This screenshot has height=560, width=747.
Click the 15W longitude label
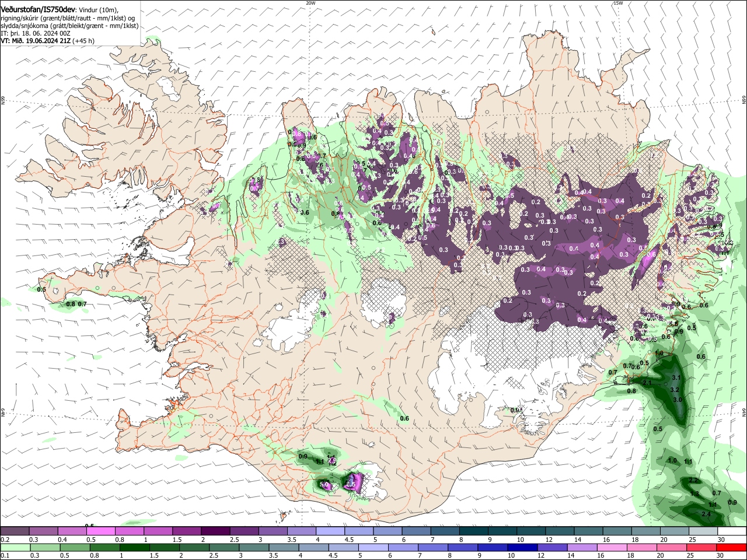coord(618,3)
